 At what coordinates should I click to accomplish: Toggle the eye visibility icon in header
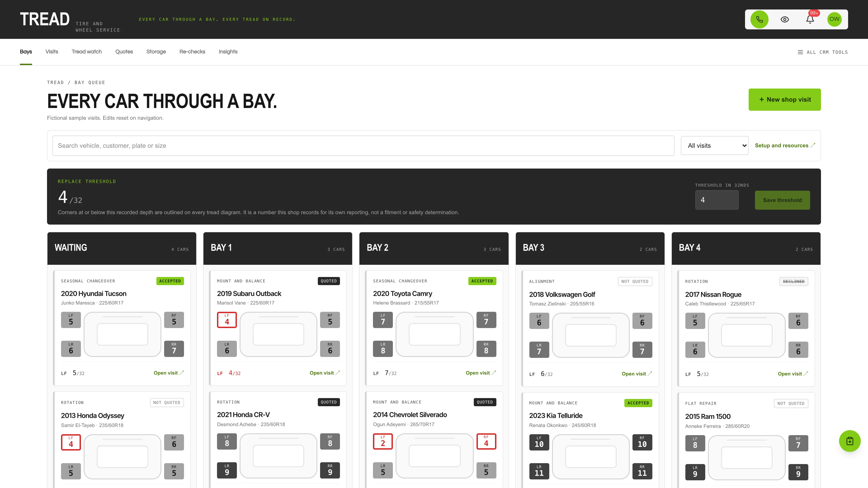coord(785,19)
